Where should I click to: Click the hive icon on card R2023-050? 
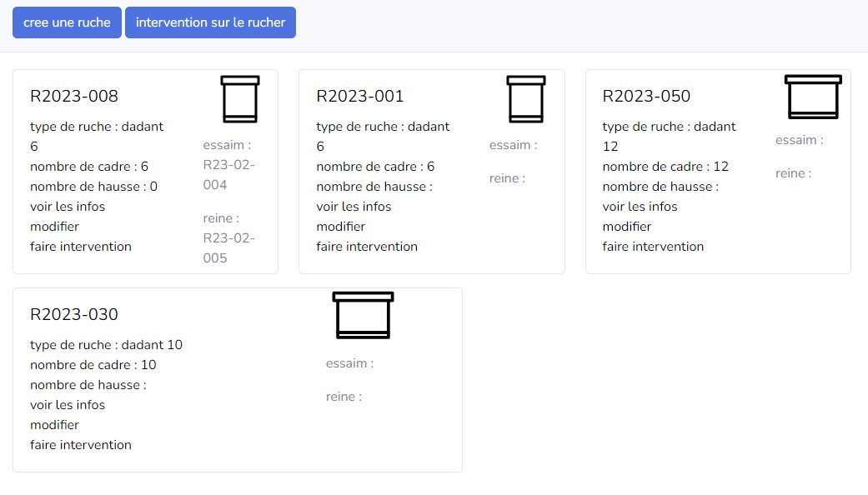pyautogui.click(x=813, y=95)
